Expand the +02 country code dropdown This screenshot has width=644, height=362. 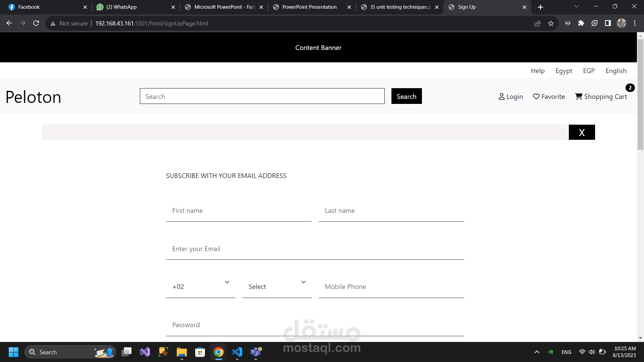(201, 287)
